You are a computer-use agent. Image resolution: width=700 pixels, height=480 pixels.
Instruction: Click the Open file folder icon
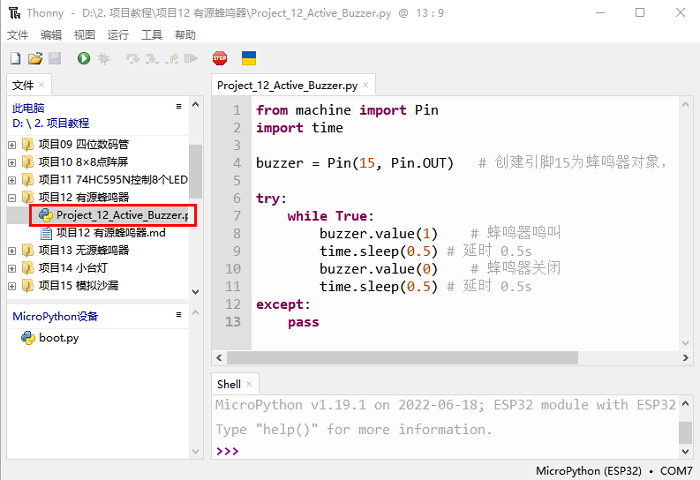click(x=35, y=59)
